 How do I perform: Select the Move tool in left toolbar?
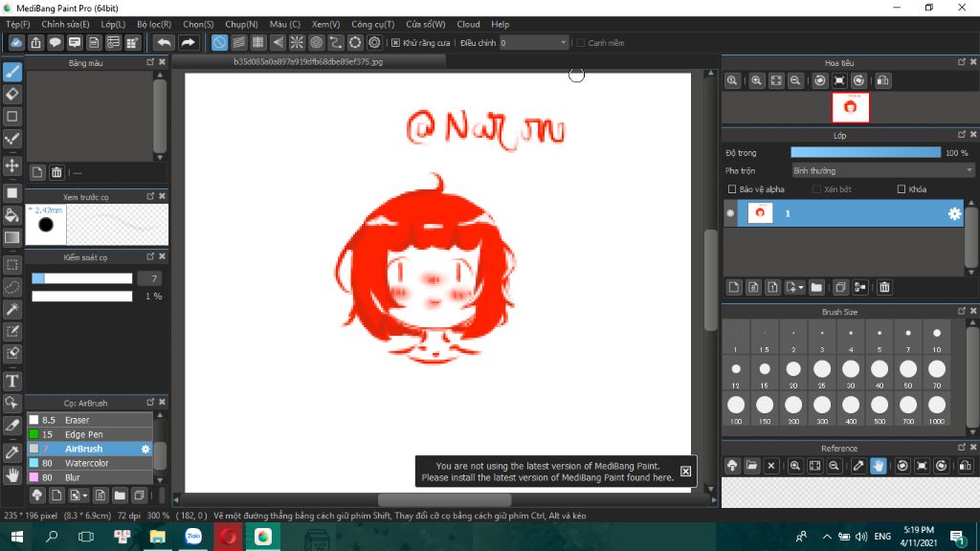coord(11,165)
